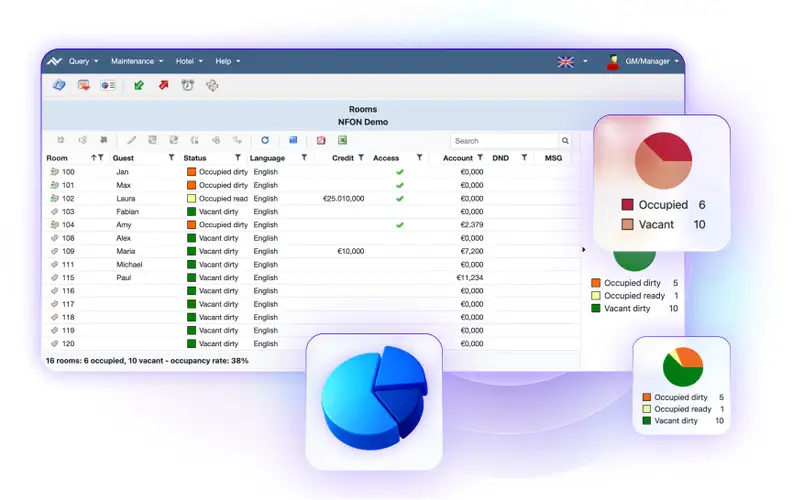Screen dimensions: 793x500
Task: Open the Status column filter
Action: tap(237, 158)
